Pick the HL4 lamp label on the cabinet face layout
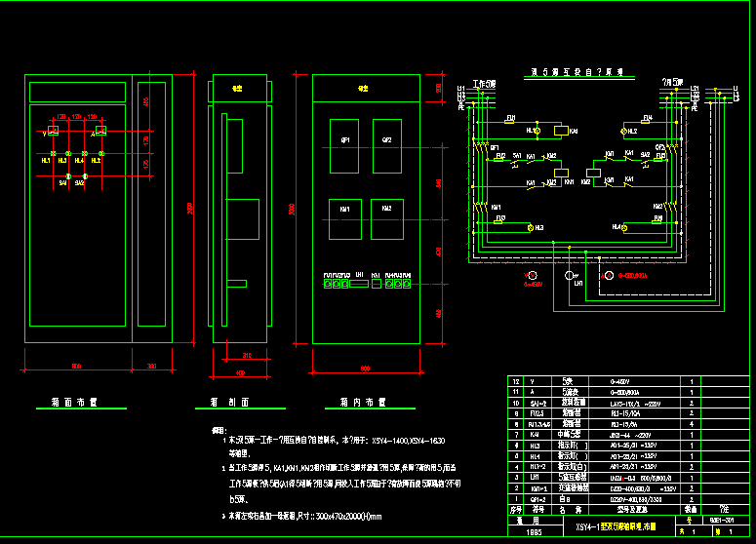This screenshot has height=544, width=756. (79, 161)
